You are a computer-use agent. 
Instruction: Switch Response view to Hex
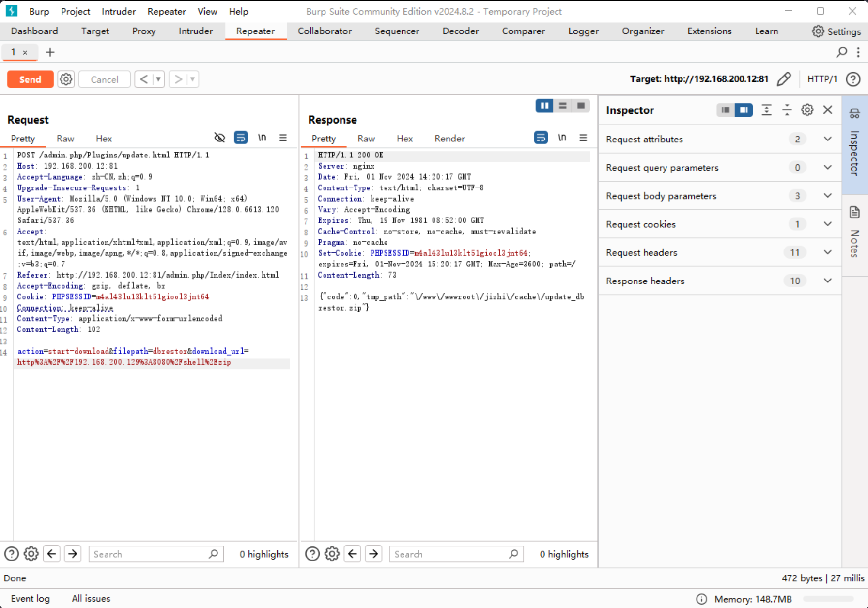click(404, 139)
